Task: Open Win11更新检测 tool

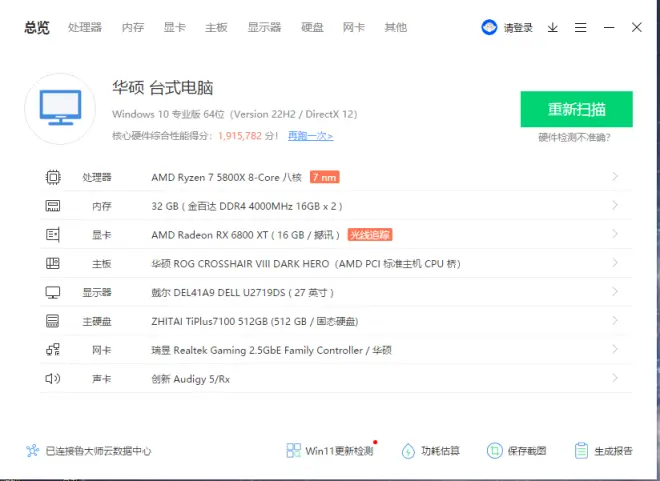Action: point(330,451)
